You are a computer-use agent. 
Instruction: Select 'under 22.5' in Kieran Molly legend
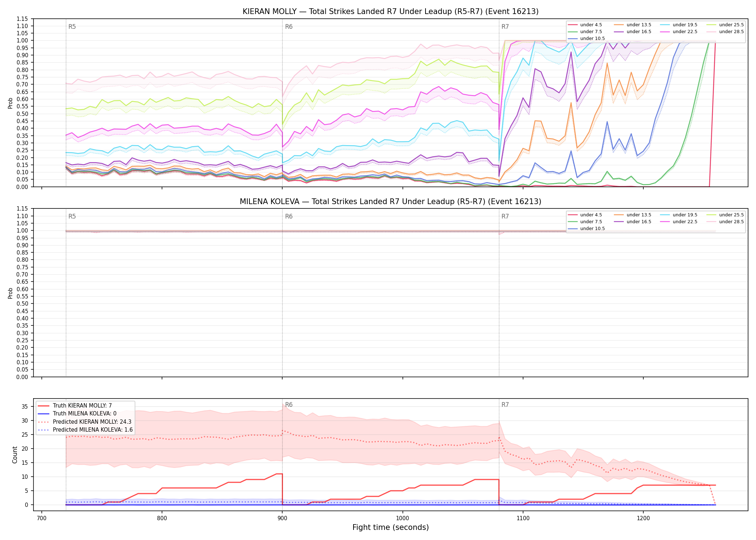click(679, 32)
